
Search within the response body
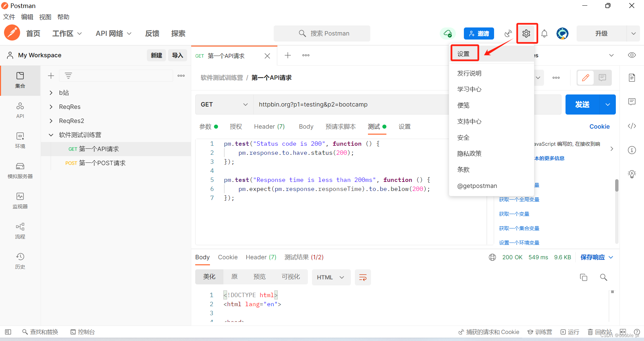click(x=604, y=277)
